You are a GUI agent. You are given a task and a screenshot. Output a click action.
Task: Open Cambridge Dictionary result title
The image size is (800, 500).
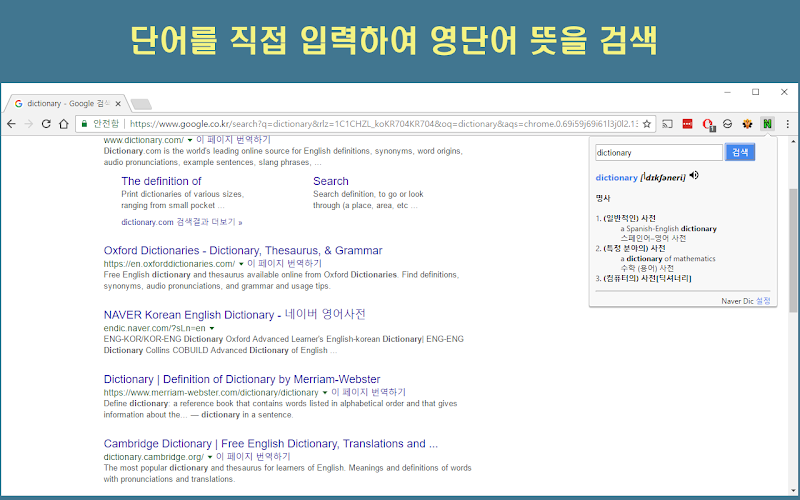[270, 443]
